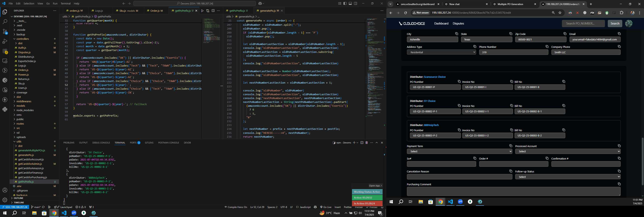Open the Python icon in the activity bar
Image resolution: width=644 pixels, height=217 pixels.
coord(5,109)
